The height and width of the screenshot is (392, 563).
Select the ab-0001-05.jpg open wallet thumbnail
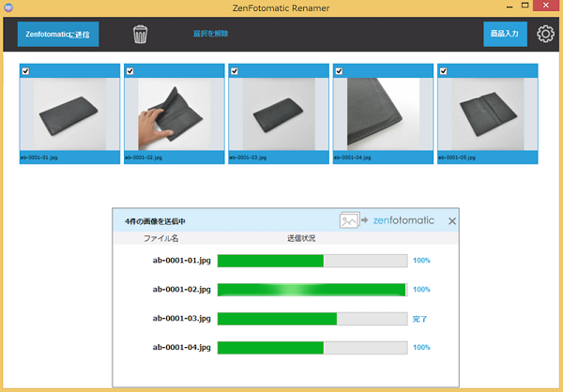(x=488, y=114)
